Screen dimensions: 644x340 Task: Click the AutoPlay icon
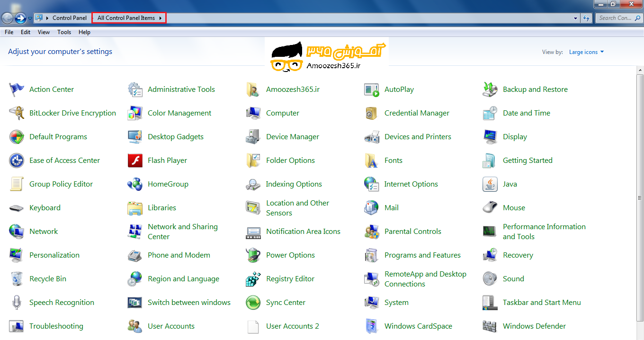pos(372,89)
